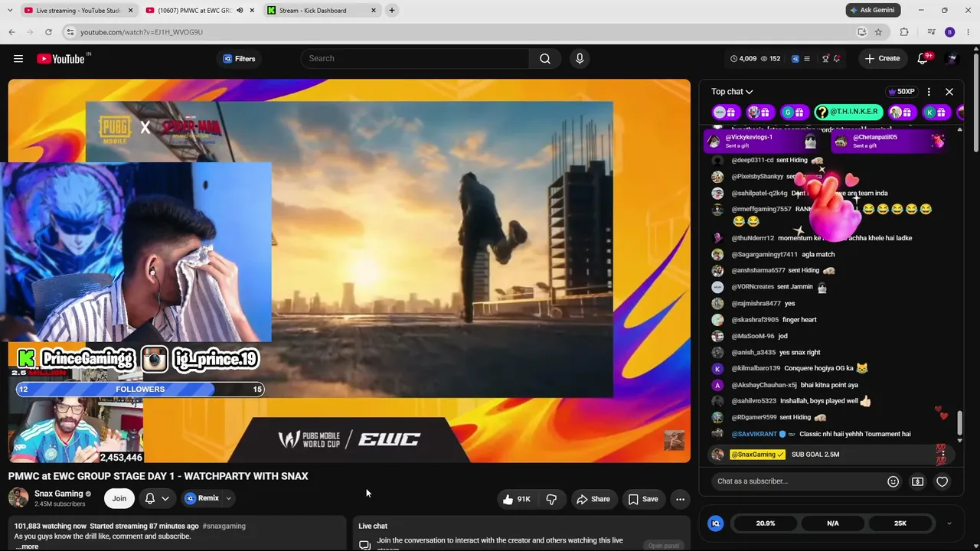This screenshot has width=980, height=551.
Task: Expand the vidIQ stats panel chevron
Action: (949, 523)
